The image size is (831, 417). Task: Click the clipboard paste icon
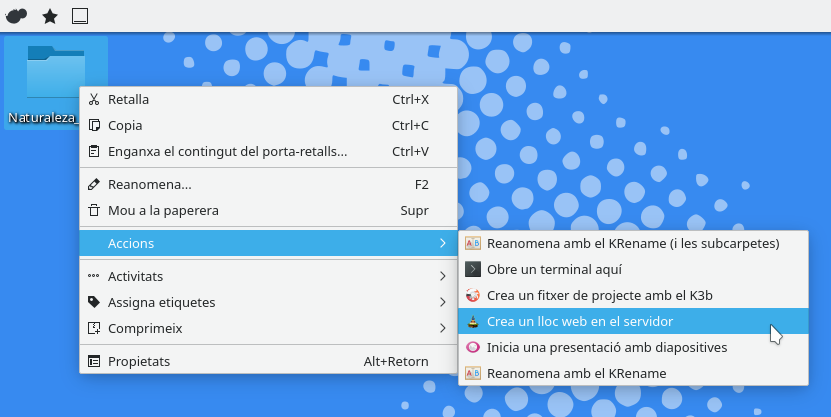94,152
